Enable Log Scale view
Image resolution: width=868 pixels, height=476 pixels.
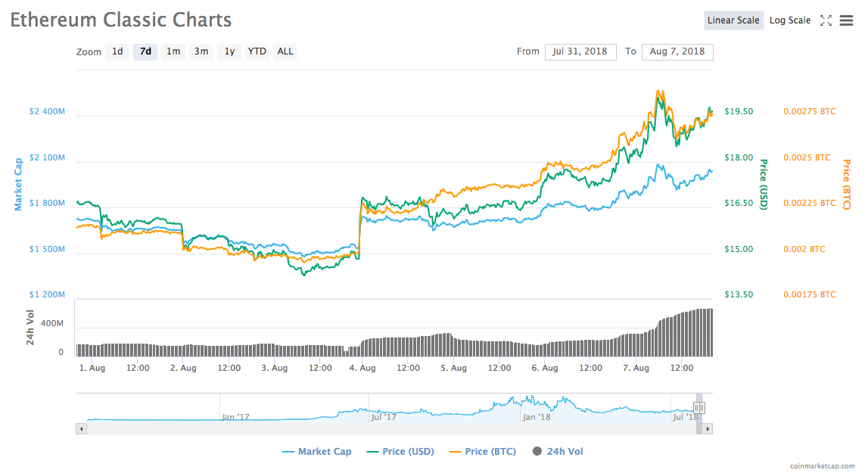click(790, 20)
